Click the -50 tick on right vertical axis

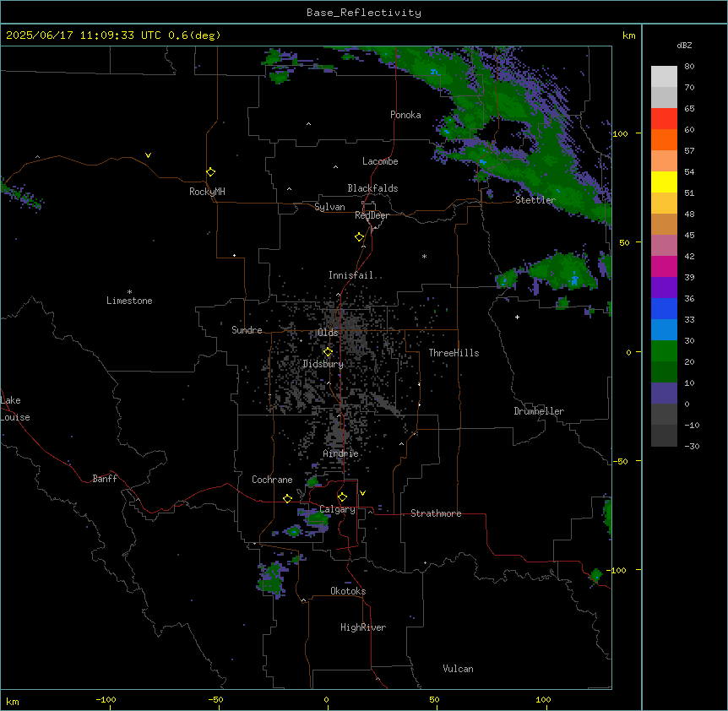click(620, 461)
